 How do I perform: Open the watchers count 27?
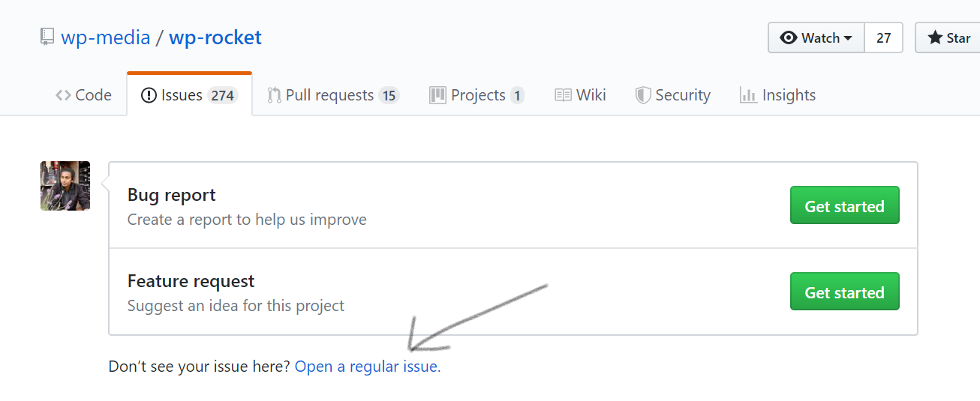coord(884,37)
